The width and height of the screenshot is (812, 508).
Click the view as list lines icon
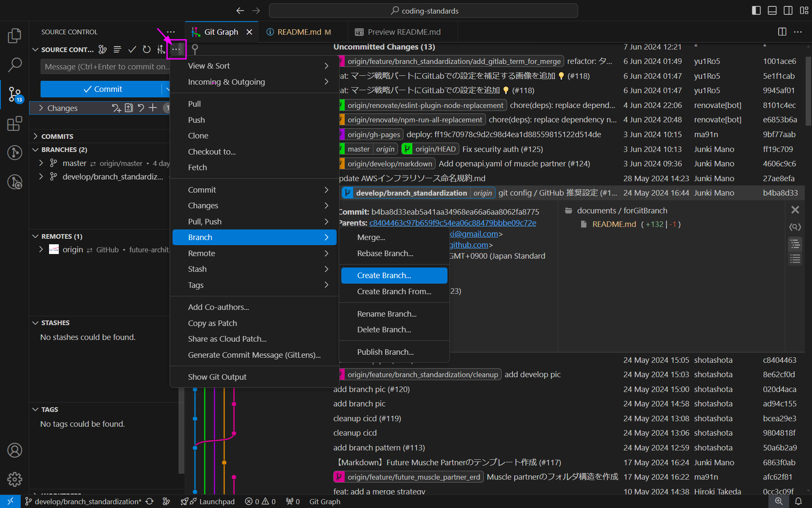tap(118, 50)
